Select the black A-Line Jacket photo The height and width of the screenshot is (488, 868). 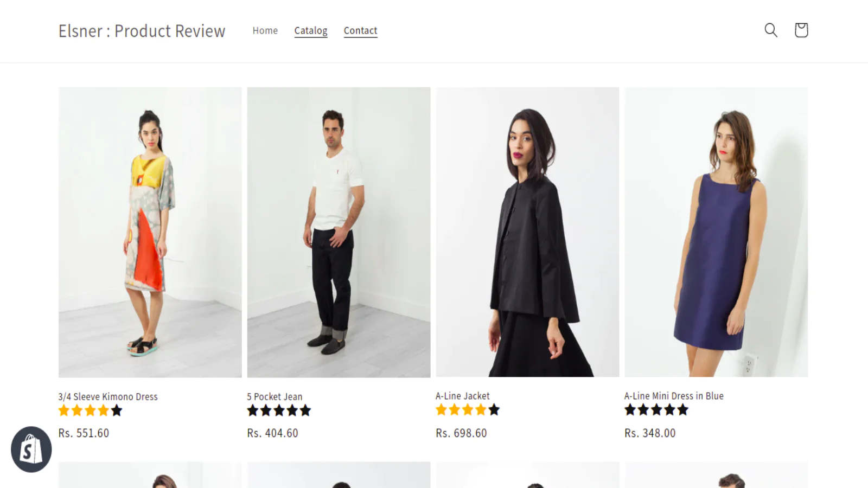(527, 232)
